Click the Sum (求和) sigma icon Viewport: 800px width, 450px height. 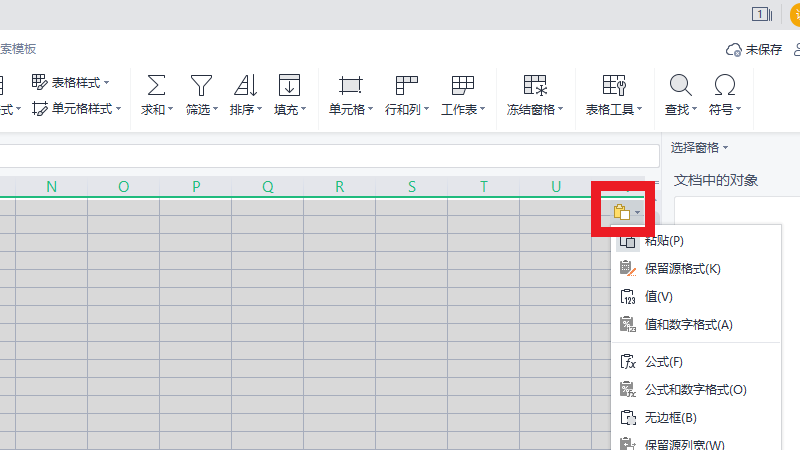pos(156,85)
